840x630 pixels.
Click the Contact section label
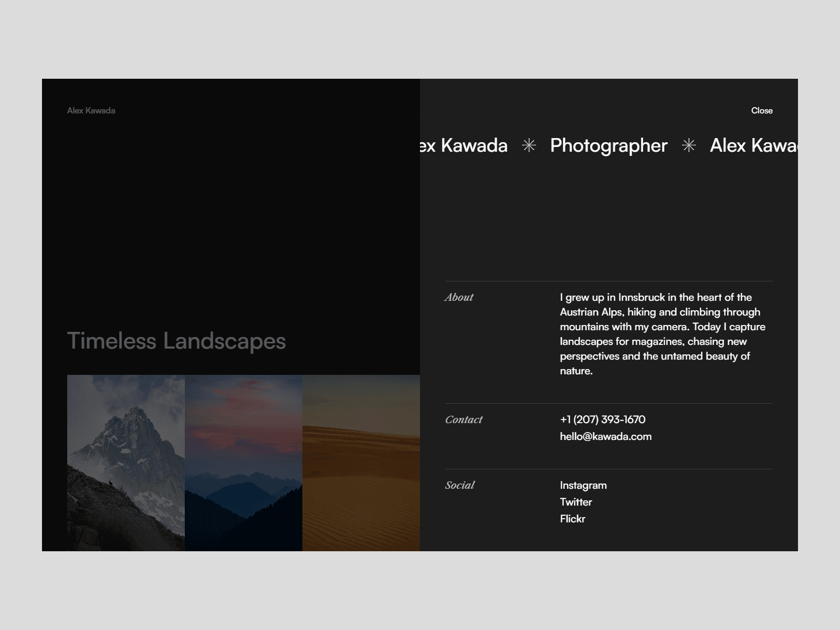[x=464, y=420]
